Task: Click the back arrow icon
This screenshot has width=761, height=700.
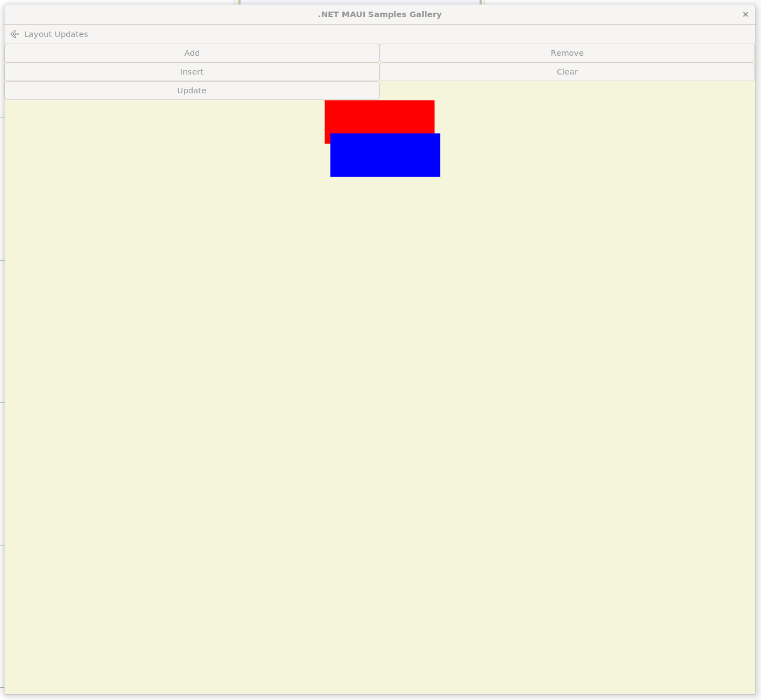Action: 14,34
